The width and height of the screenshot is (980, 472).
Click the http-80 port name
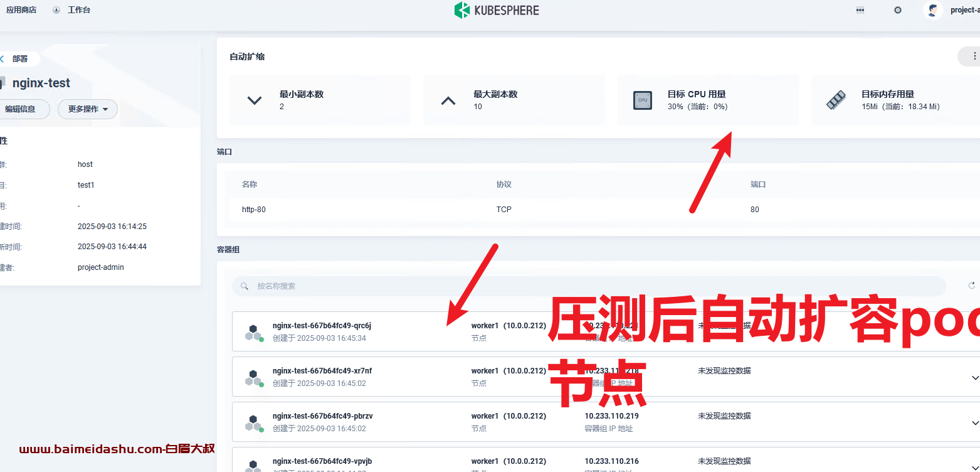click(254, 210)
